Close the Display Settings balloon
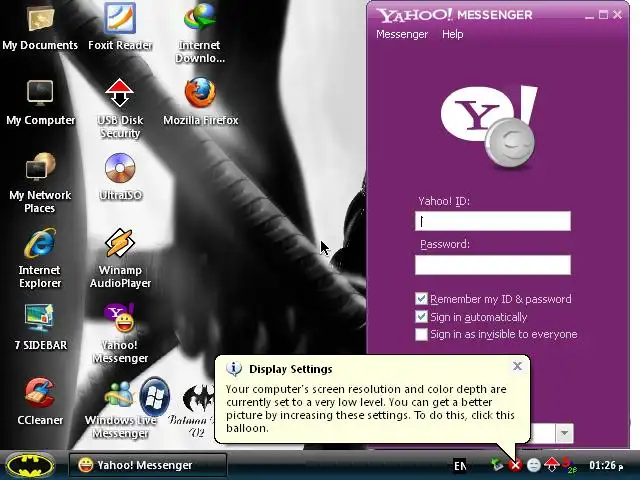This screenshot has height=480, width=640. 517,366
